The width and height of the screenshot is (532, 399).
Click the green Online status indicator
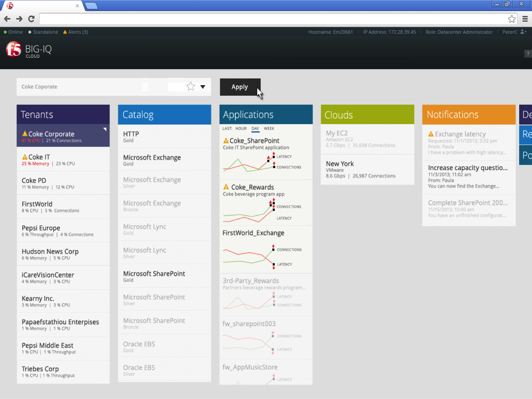tap(13, 32)
